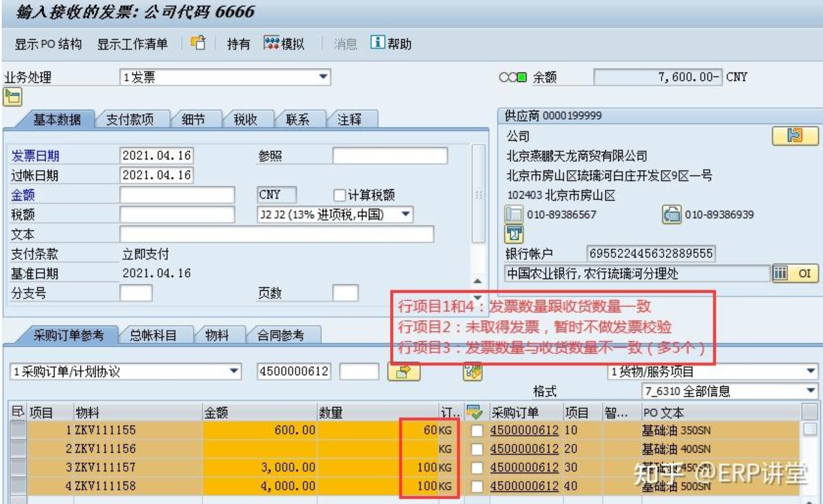The image size is (823, 504).
Task: Open purchase order link 4500000612 in item 10 row
Action: [x=524, y=430]
